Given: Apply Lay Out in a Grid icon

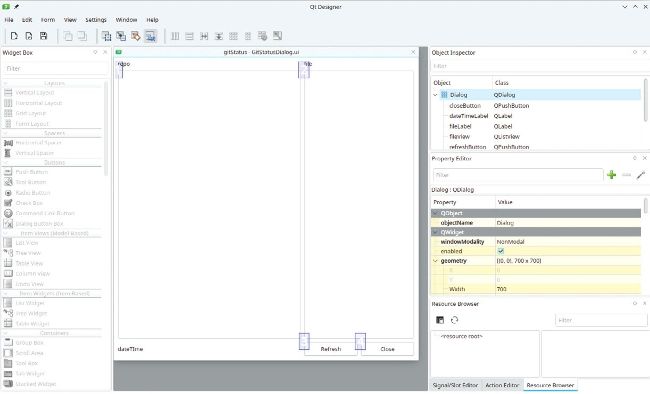Looking at the screenshot, I should [233, 36].
